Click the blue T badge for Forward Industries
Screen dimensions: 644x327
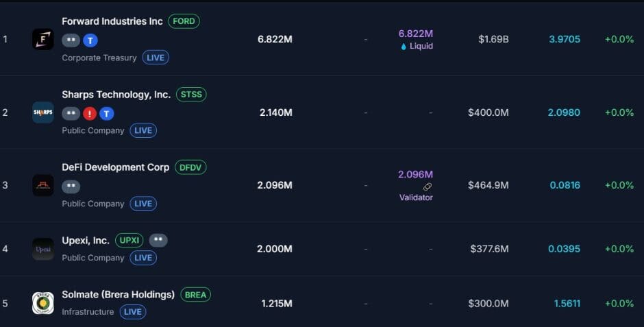tap(90, 40)
